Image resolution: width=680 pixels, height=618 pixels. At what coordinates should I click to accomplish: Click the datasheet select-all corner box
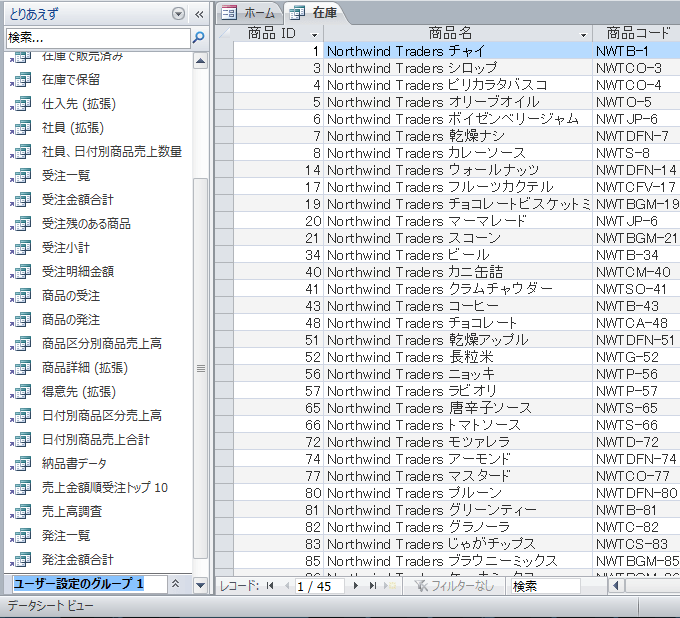224,33
